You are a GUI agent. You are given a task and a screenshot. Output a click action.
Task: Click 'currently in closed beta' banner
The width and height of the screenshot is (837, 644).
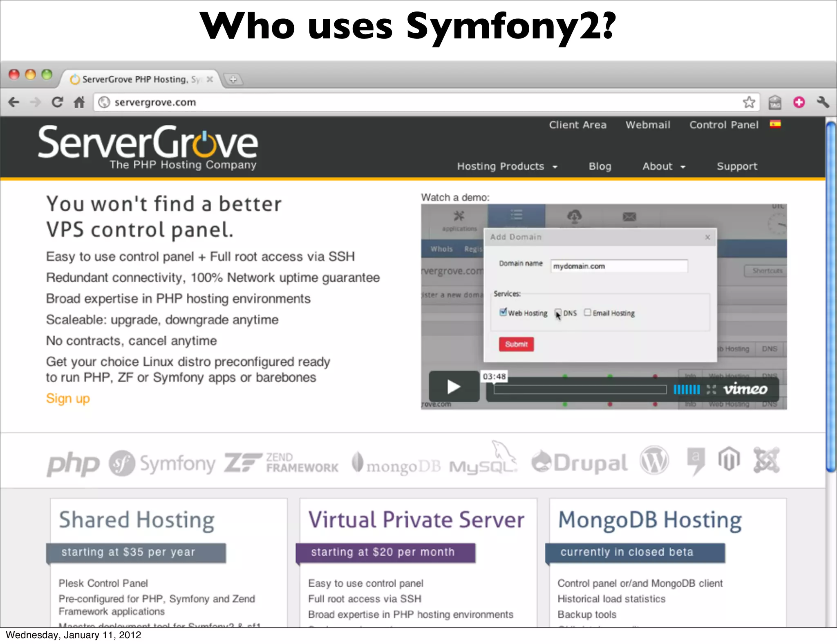(635, 553)
